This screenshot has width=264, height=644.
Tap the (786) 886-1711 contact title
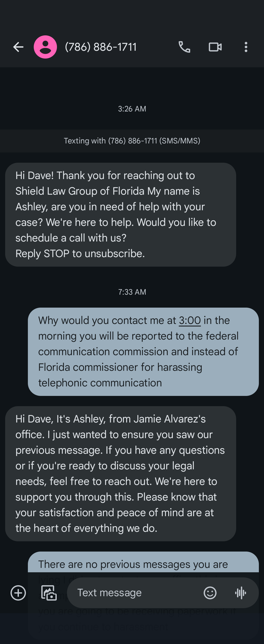coord(101,47)
